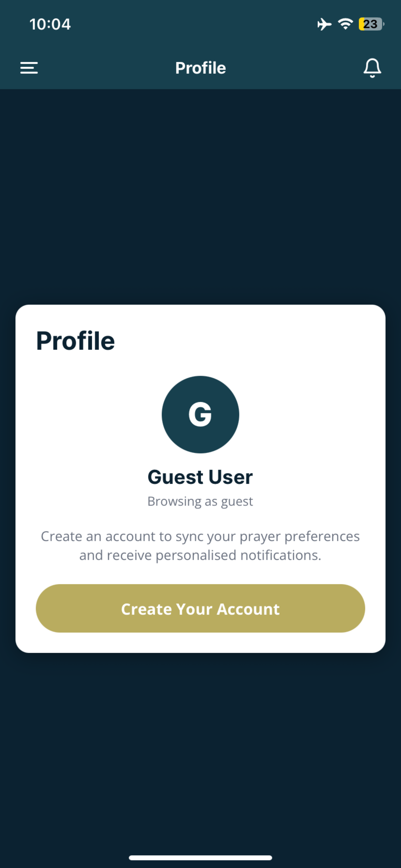Tap the circular G avatar
Image resolution: width=401 pixels, height=868 pixels.
click(x=200, y=414)
